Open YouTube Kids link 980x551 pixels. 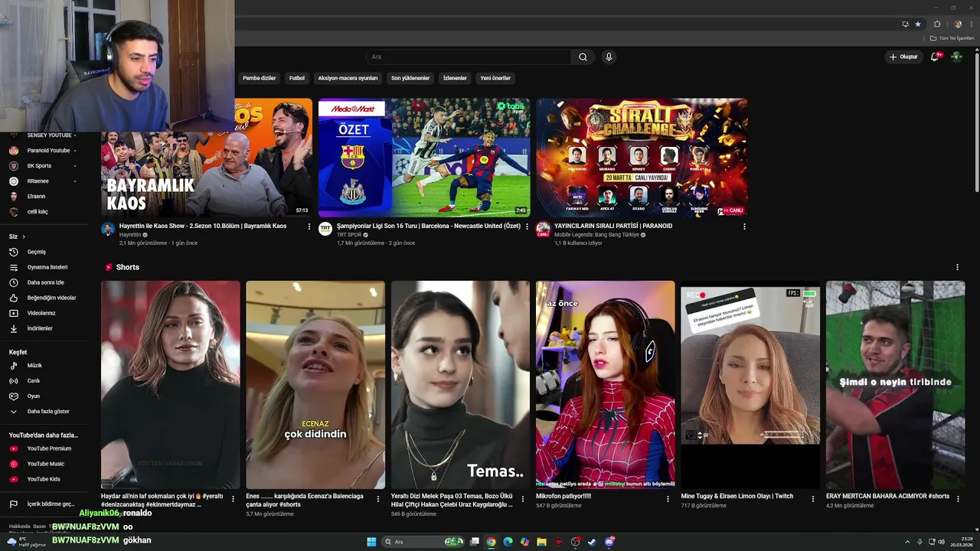(45, 479)
